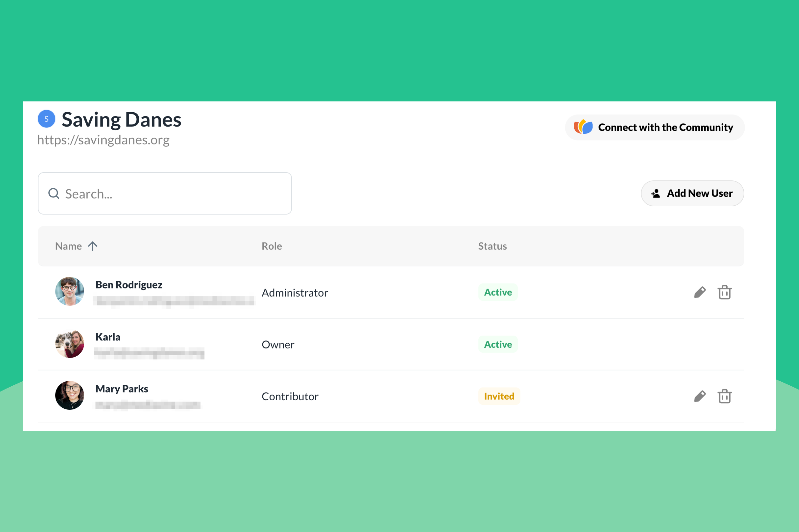799x532 pixels.
Task: Edit Ben Rodriguez using the pencil icon
Action: point(700,291)
